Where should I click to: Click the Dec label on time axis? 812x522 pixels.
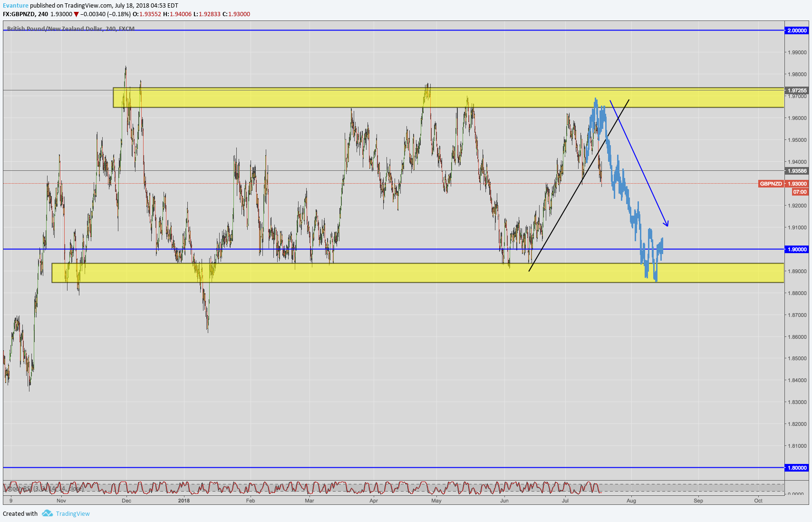(126, 501)
